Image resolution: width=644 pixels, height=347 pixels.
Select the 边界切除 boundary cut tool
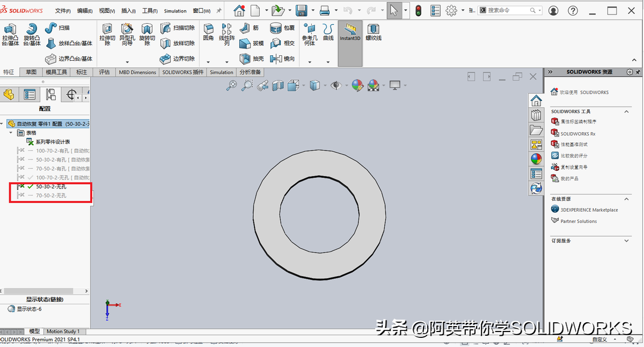[177, 59]
